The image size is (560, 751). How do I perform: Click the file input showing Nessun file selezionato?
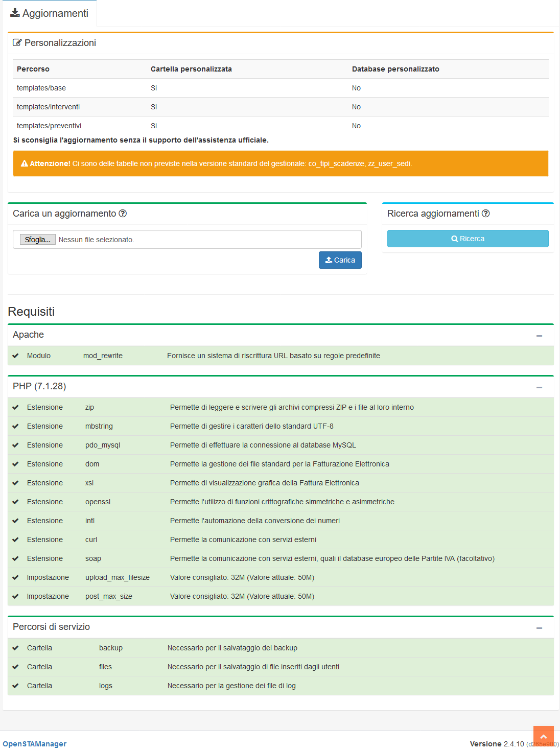click(x=187, y=240)
